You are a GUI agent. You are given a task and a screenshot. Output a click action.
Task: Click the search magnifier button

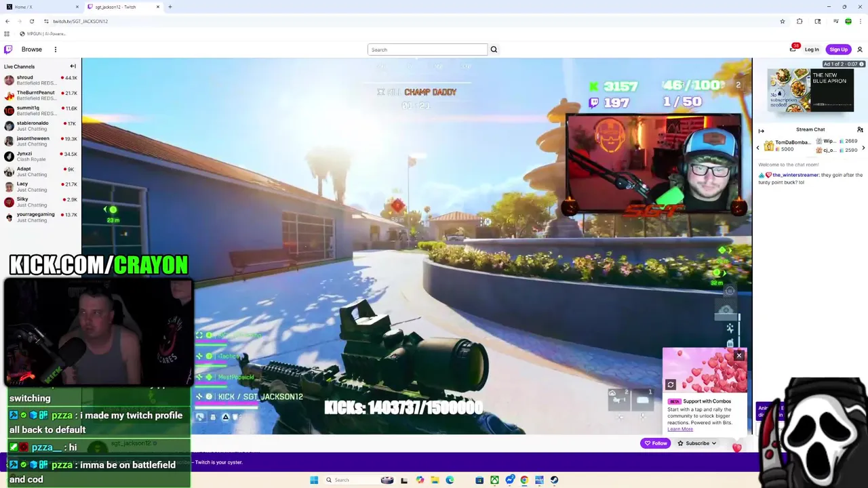(x=494, y=49)
